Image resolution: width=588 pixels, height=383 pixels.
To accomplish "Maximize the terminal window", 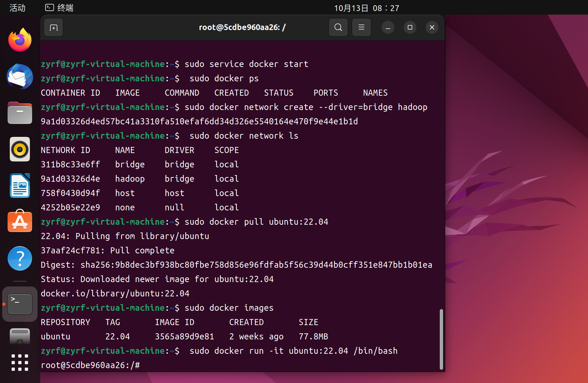I will pos(410,28).
